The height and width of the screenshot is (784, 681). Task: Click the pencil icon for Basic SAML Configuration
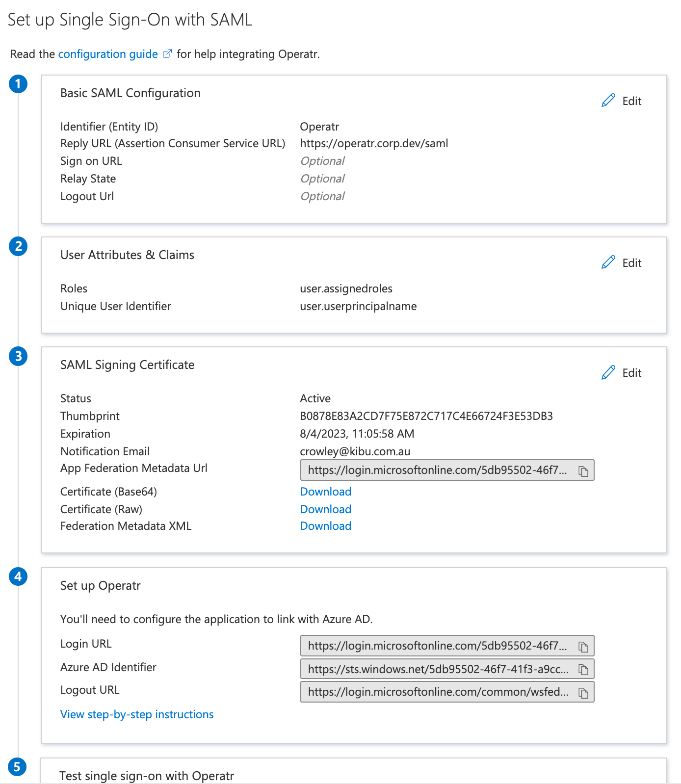pyautogui.click(x=608, y=100)
